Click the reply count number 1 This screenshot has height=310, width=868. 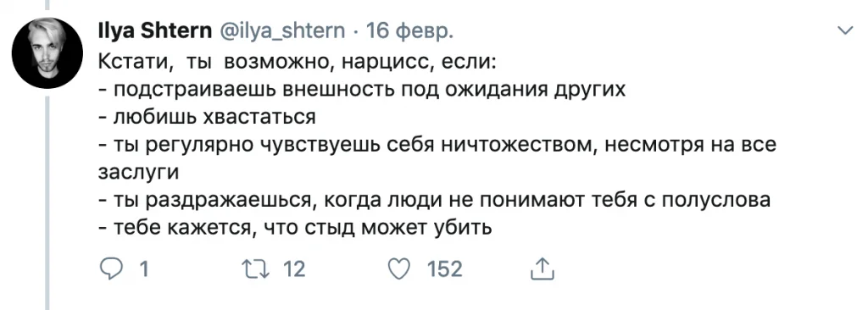click(x=143, y=269)
